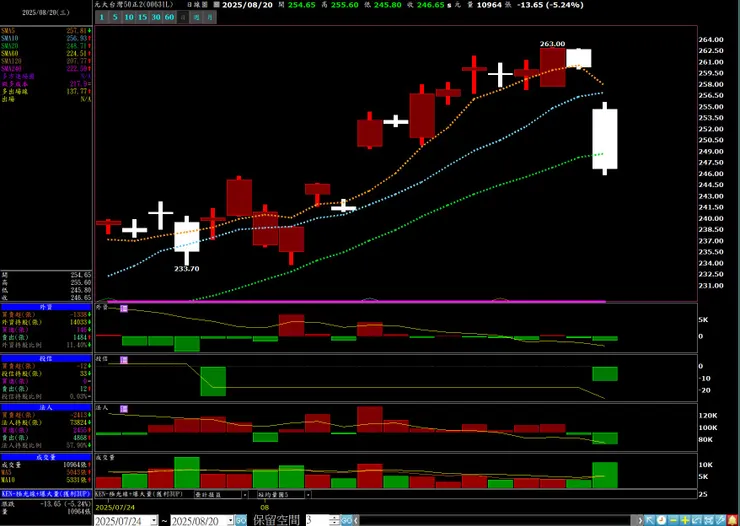
Task: Open the 累計張益 dropdown arrow
Action: [x=244, y=495]
